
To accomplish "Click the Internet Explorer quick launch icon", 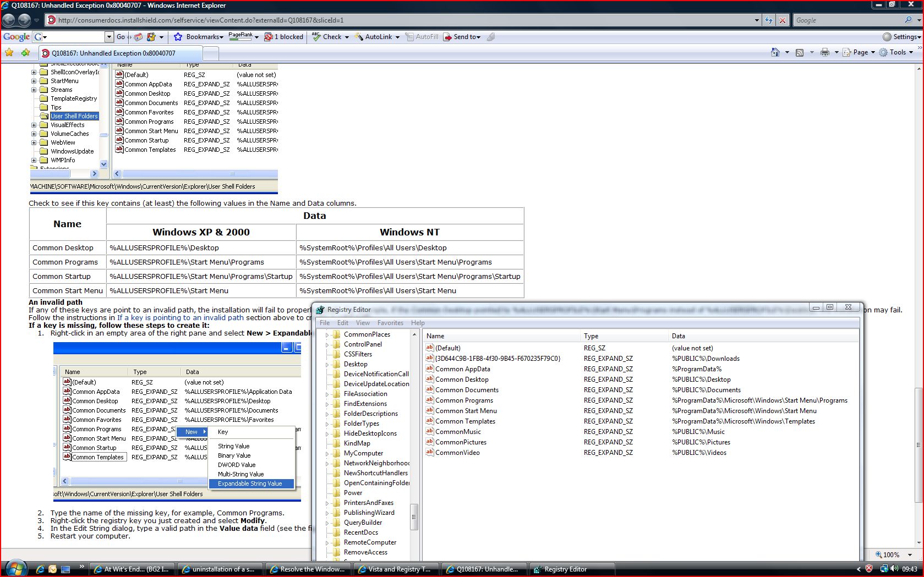I will coord(40,569).
